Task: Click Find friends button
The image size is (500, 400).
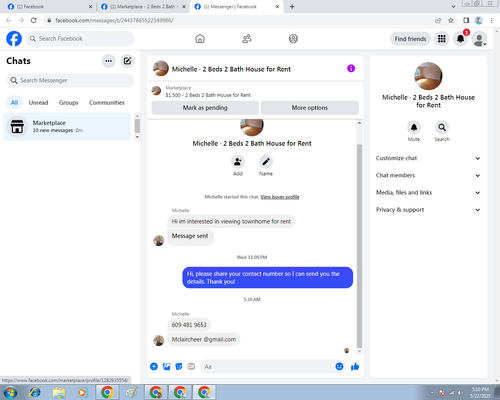Action: [410, 39]
